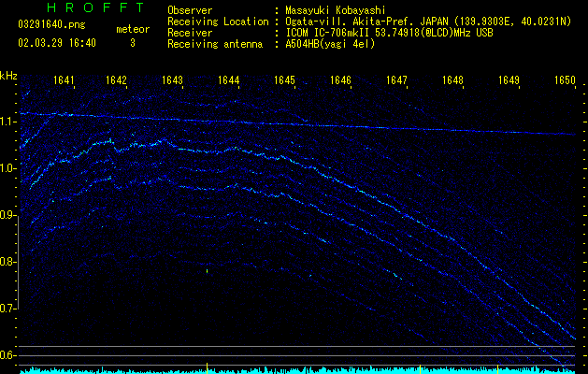Image resolution: width=588 pixels, height=374 pixels.
Task: Select the file name 03291640.png
Action: pyautogui.click(x=51, y=24)
